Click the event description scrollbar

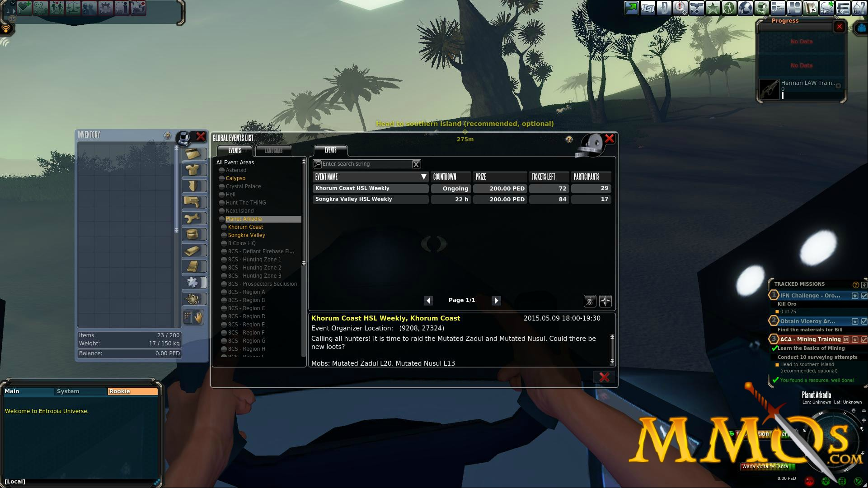tap(612, 349)
